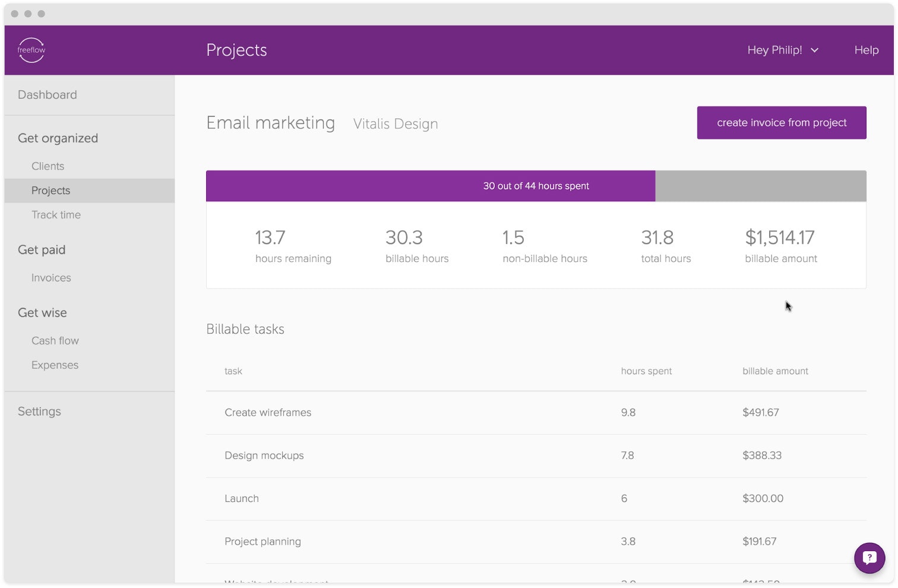Click create invoice from project button
Viewport: 898px width, 588px height.
(x=781, y=123)
